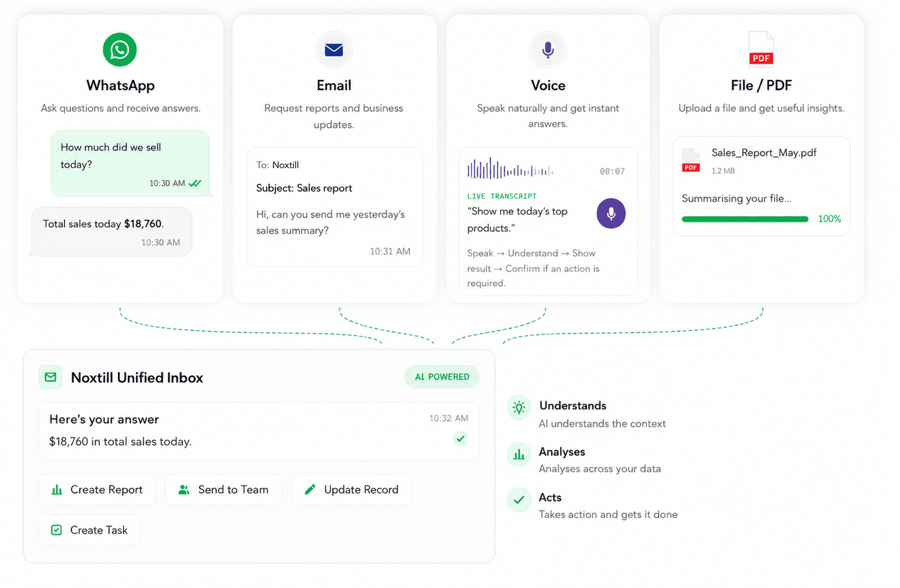
Task: Click the Voice microphone icon at top
Action: click(x=548, y=50)
